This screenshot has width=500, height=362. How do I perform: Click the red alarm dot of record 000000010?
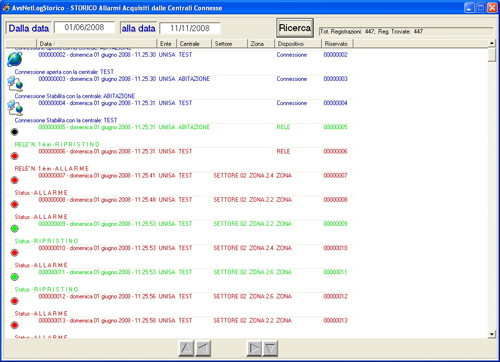pos(14,253)
